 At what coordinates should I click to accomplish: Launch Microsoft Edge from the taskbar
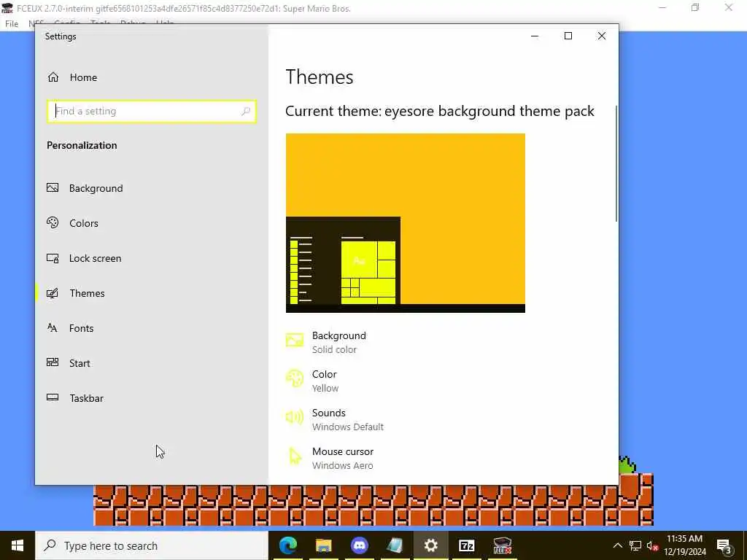pos(287,545)
